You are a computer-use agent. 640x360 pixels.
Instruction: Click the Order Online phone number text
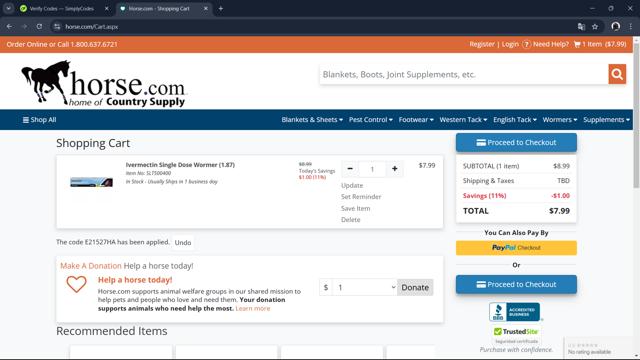click(x=62, y=44)
